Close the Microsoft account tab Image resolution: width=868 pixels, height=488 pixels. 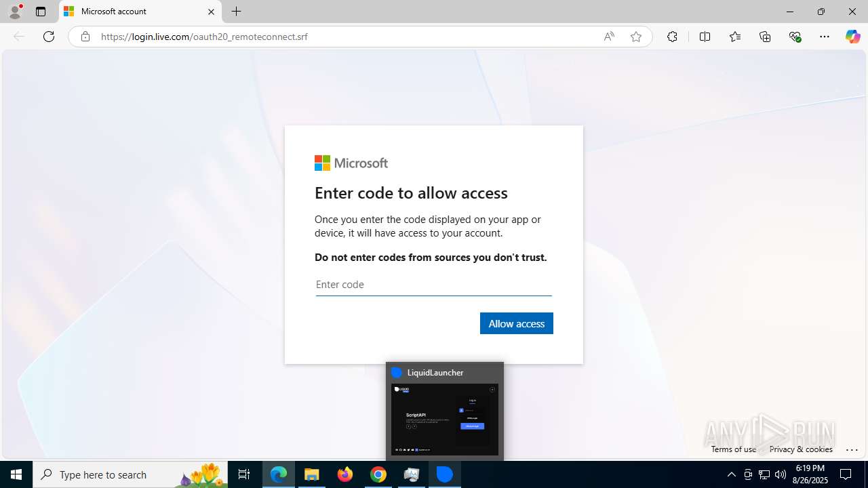click(x=211, y=12)
